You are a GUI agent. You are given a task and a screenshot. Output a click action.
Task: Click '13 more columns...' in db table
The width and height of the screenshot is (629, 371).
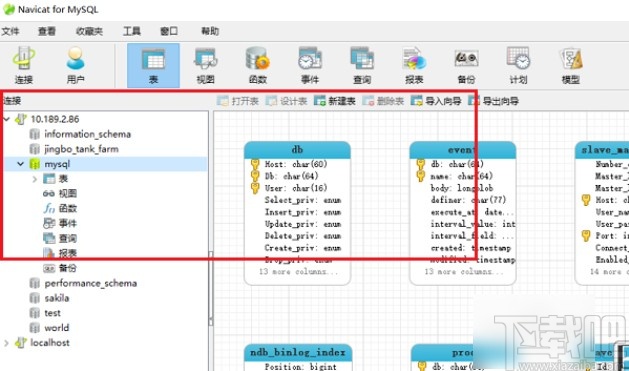(x=298, y=272)
